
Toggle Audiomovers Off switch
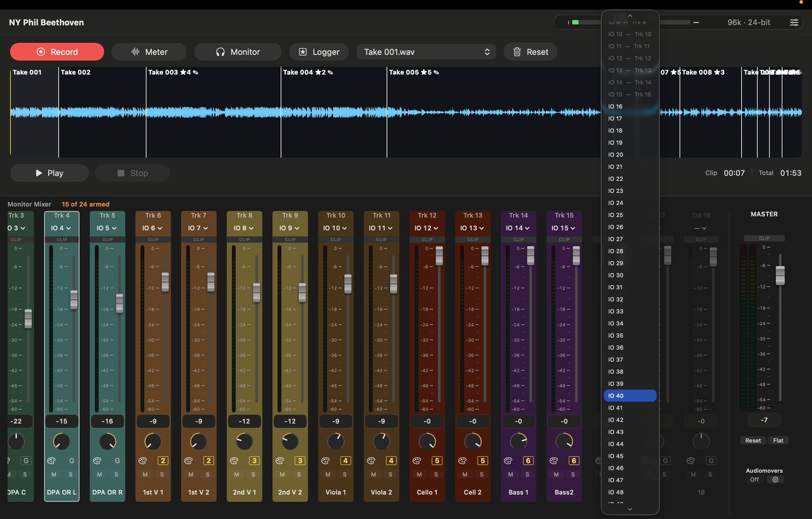pyautogui.click(x=755, y=479)
